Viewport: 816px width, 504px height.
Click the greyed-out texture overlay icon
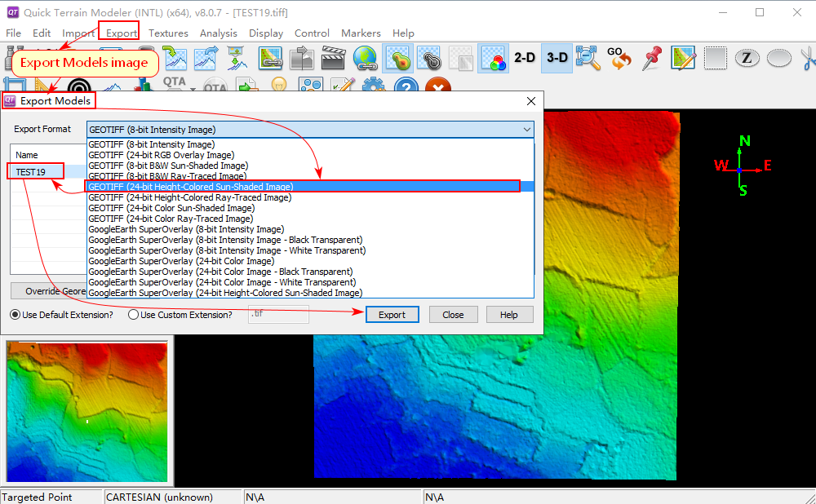(460, 58)
